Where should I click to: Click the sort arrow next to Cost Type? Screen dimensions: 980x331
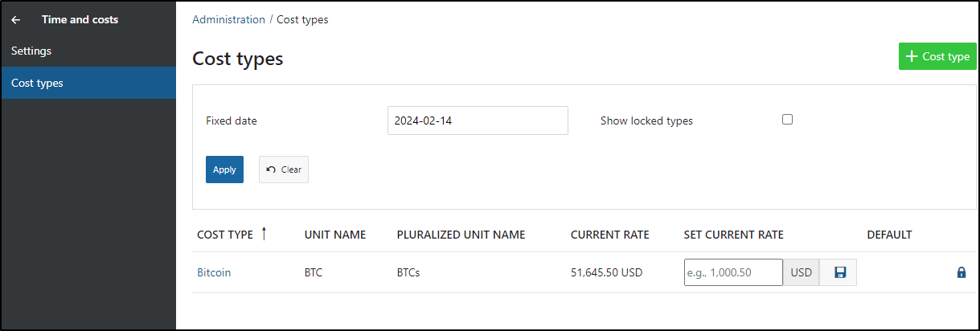point(264,234)
